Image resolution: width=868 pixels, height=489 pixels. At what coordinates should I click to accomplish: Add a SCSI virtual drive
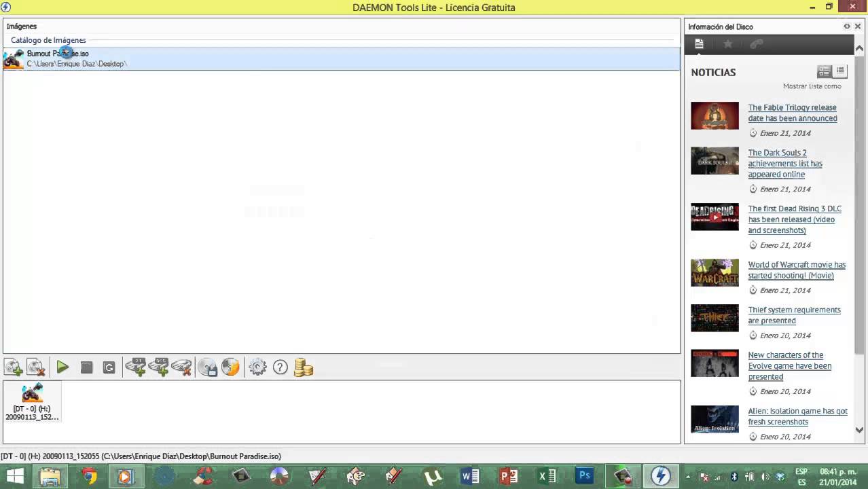click(158, 367)
